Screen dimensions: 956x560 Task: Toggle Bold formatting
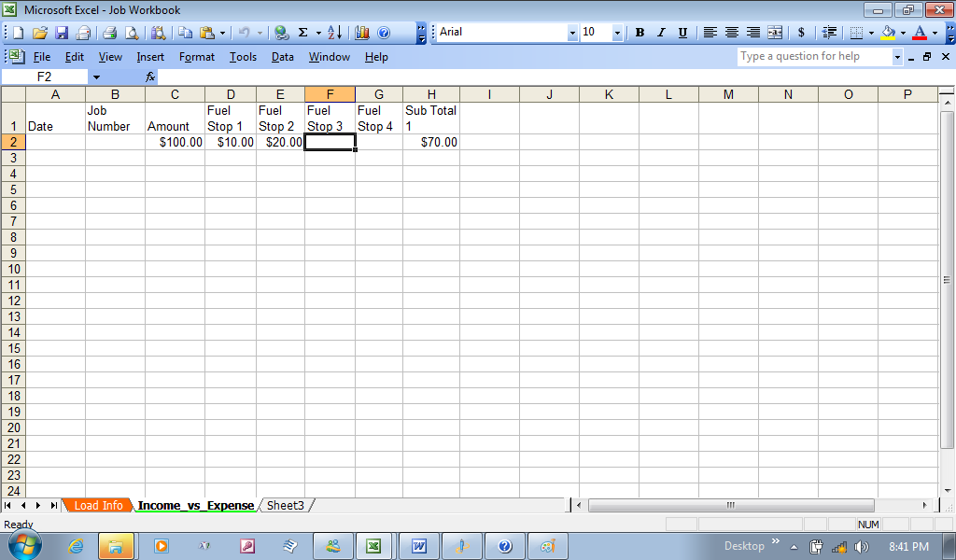click(x=640, y=33)
